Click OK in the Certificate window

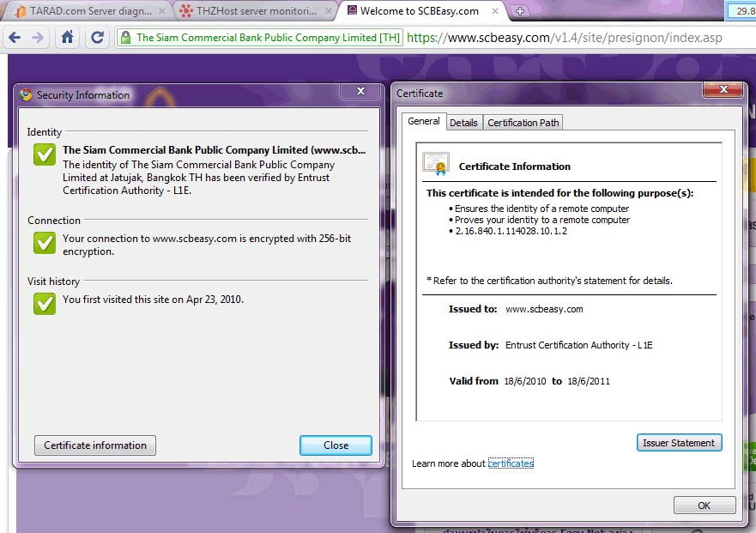(x=705, y=506)
